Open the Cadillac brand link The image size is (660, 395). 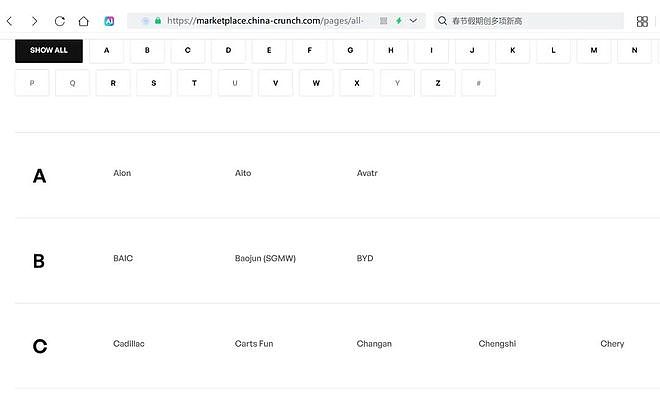(x=129, y=344)
